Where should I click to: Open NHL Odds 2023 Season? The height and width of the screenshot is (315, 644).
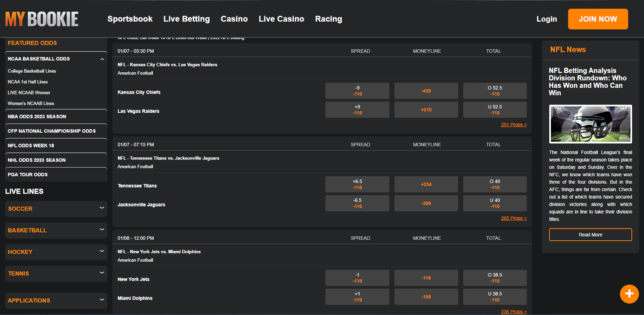[x=56, y=160]
